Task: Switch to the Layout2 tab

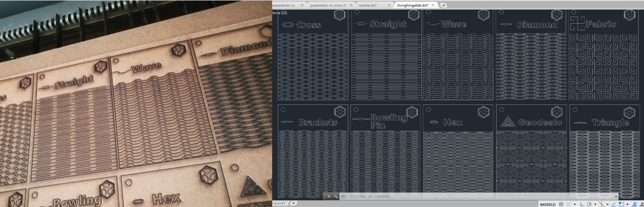Action: pyautogui.click(x=279, y=203)
